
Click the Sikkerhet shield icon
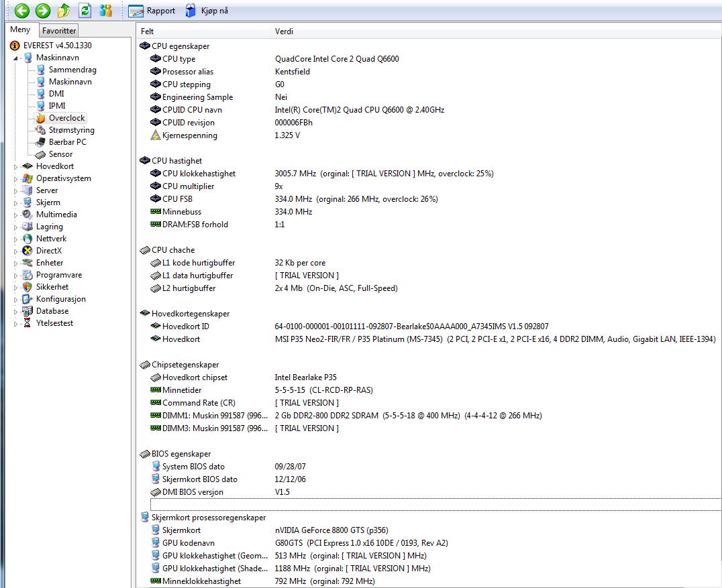coord(28,287)
